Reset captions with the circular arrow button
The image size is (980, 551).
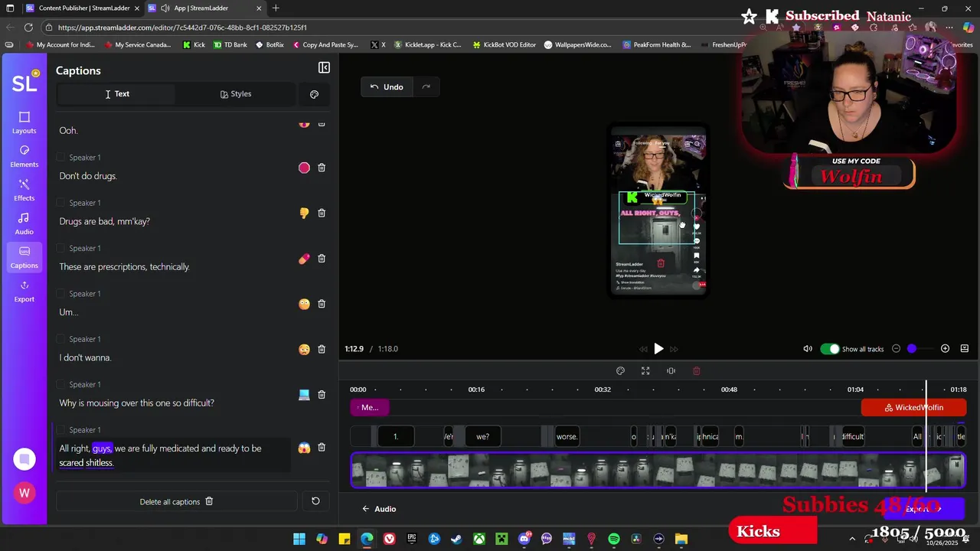pos(315,501)
